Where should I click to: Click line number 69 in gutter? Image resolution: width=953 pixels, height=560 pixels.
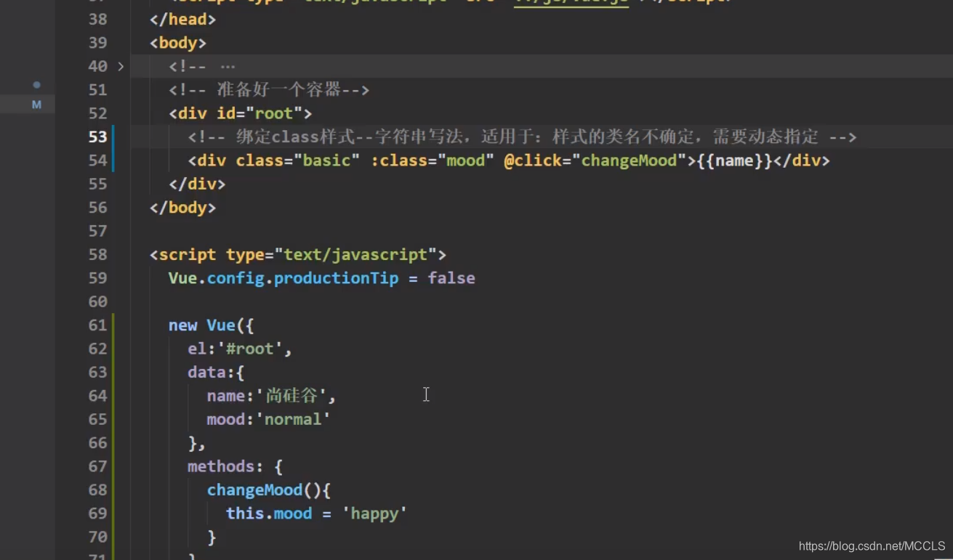point(97,514)
